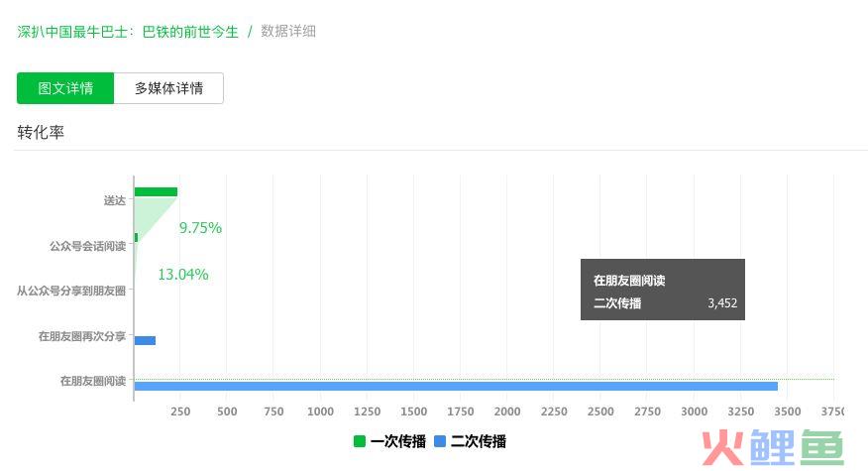Click the 公众号会话阅读 axis label
The image size is (868, 471).
87,246
